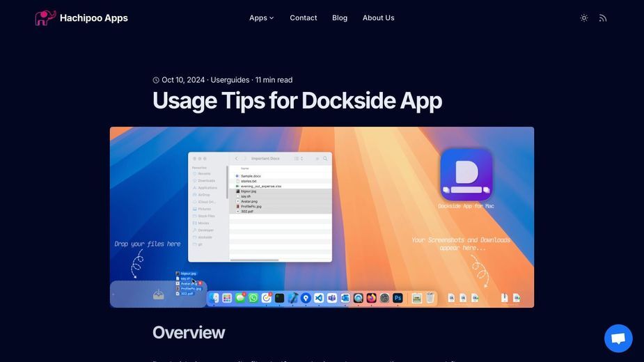Click the Dockside App for Mac icon
Viewport: 644px width, 362px height.
click(x=466, y=175)
